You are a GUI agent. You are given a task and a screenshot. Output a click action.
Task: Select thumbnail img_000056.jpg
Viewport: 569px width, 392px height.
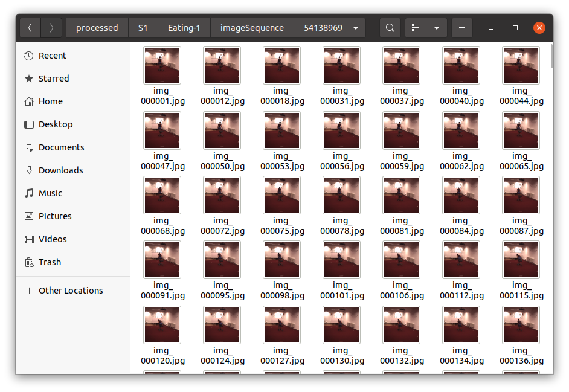[341, 130]
